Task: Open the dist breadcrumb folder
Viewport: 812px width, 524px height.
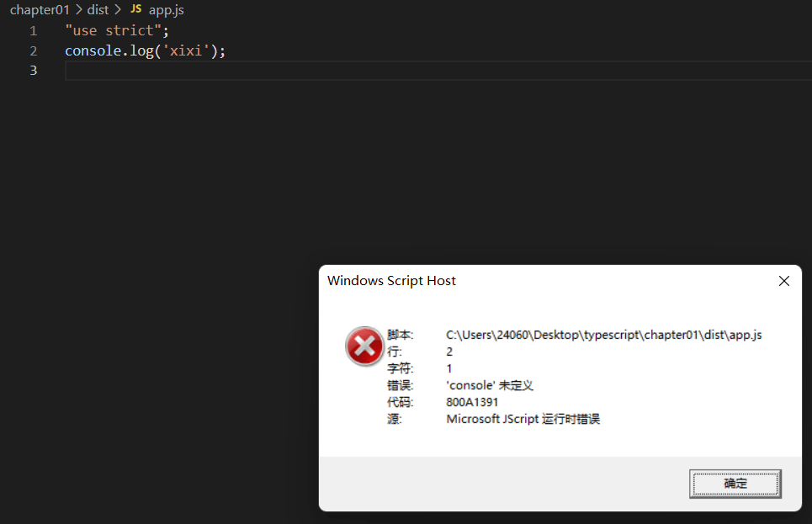Action: tap(98, 10)
